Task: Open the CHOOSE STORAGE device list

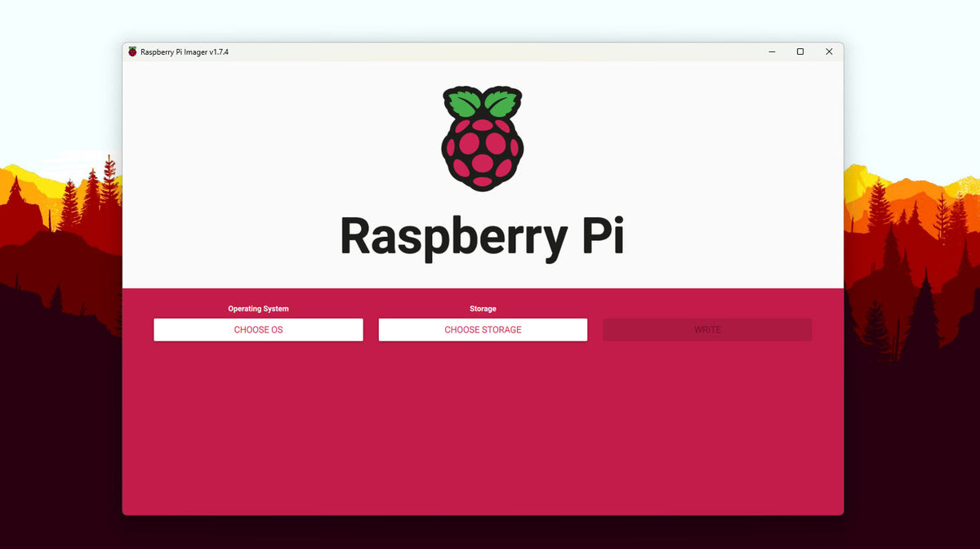Action: pyautogui.click(x=483, y=330)
